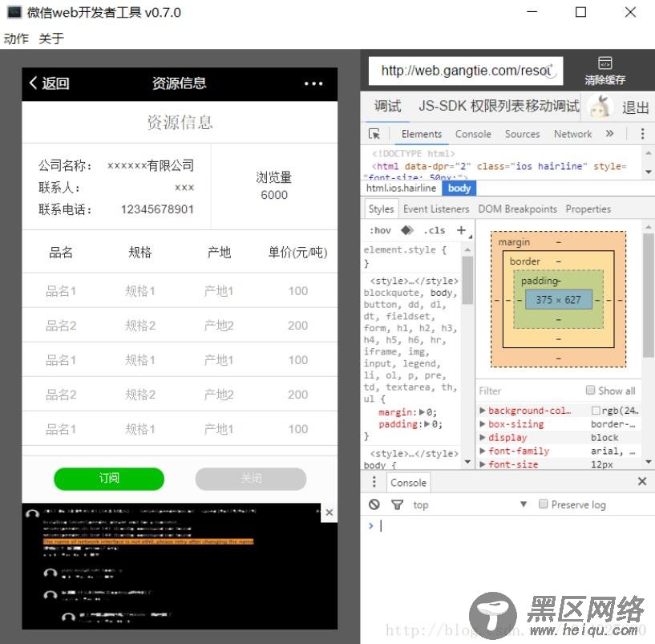Expand the font-size computed property
The width and height of the screenshot is (655, 644).
483,464
